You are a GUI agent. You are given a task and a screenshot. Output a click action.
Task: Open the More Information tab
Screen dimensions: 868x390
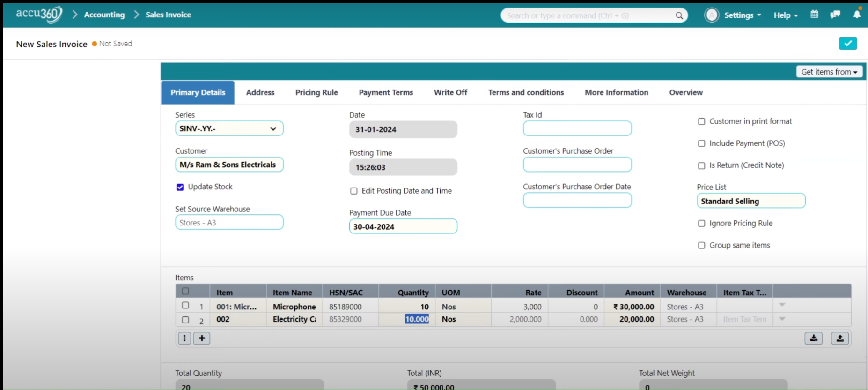coord(617,92)
